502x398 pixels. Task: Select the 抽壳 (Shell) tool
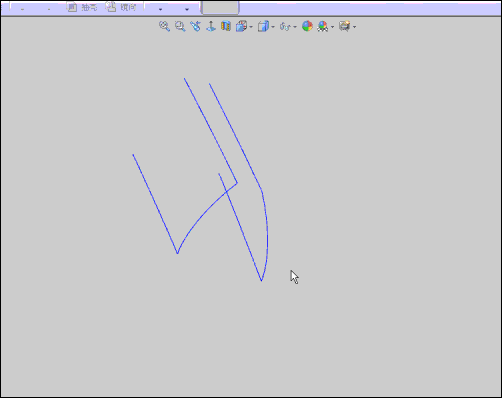(x=82, y=7)
